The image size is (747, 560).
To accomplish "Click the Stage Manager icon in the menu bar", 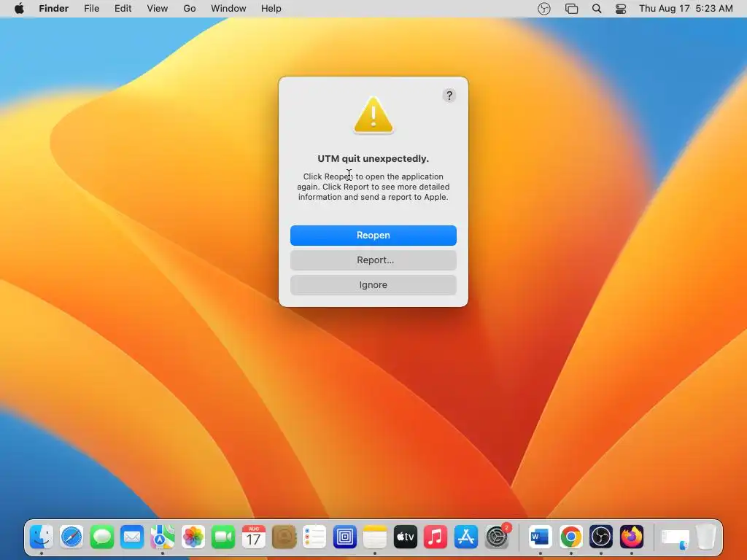I will coord(571,9).
